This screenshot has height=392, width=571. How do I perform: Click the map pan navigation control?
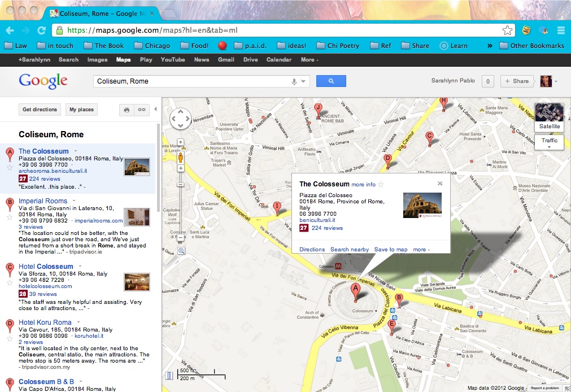coord(180,119)
